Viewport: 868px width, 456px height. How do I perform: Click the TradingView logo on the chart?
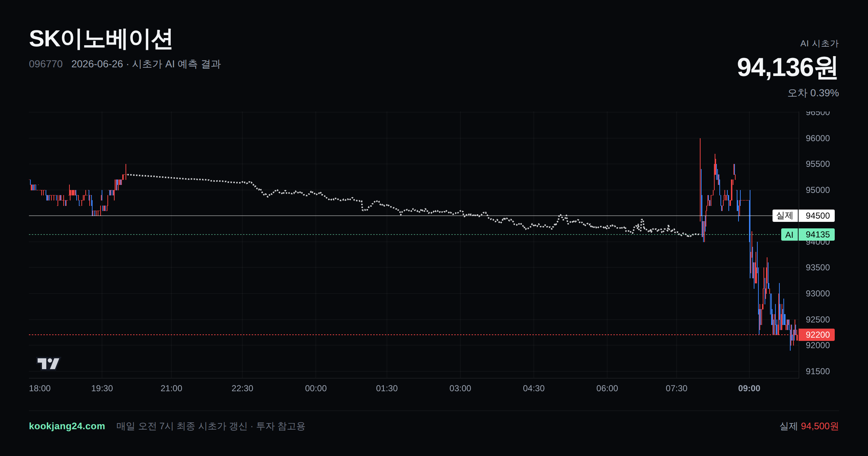[x=48, y=363]
